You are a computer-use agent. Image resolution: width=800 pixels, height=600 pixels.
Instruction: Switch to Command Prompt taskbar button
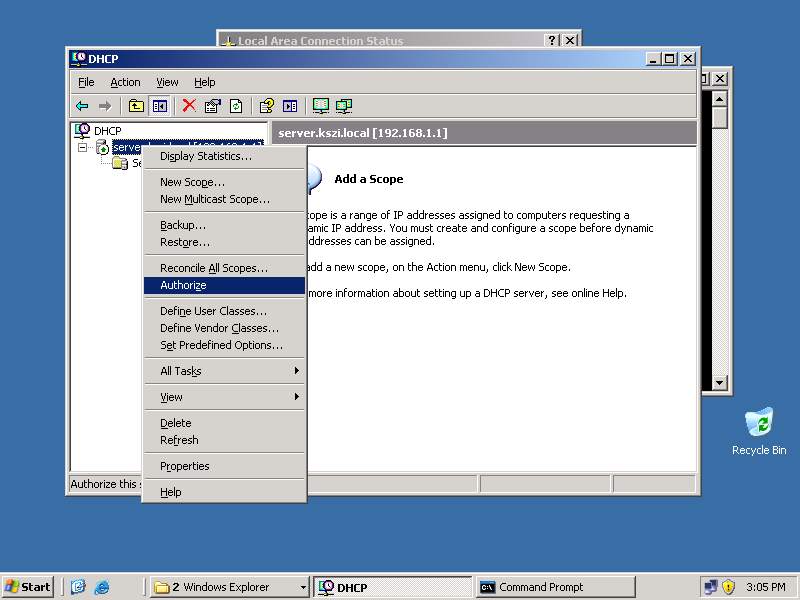pos(556,587)
